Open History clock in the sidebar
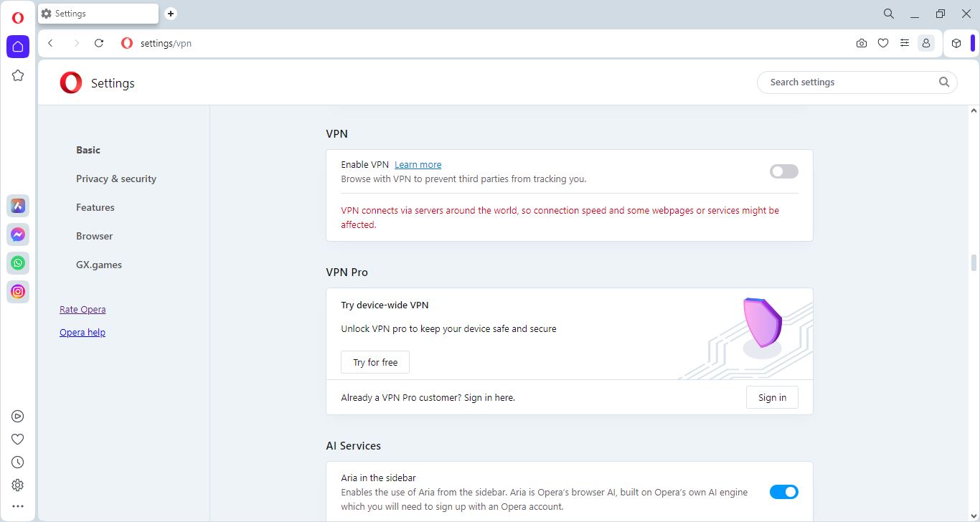Viewport: 980px width, 522px height. [x=18, y=462]
